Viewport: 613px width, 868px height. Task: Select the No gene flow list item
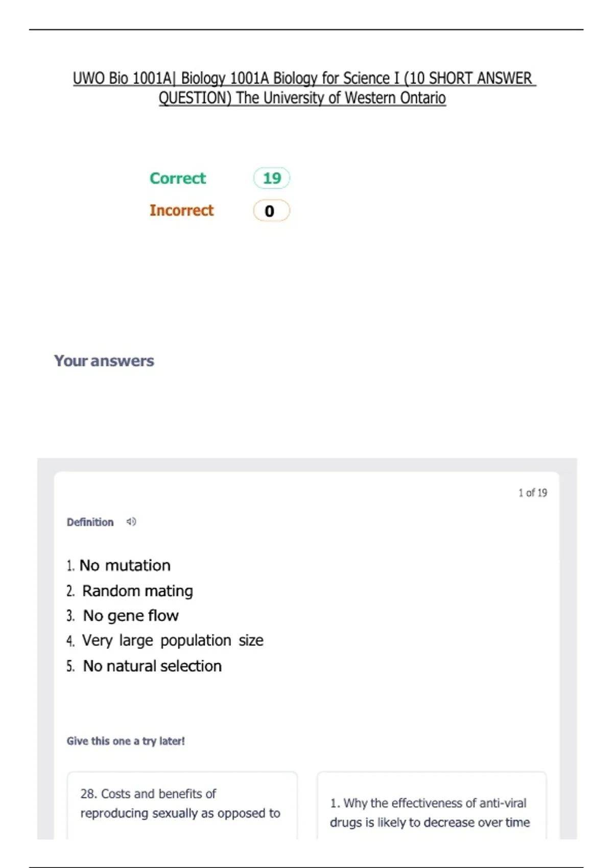123,616
